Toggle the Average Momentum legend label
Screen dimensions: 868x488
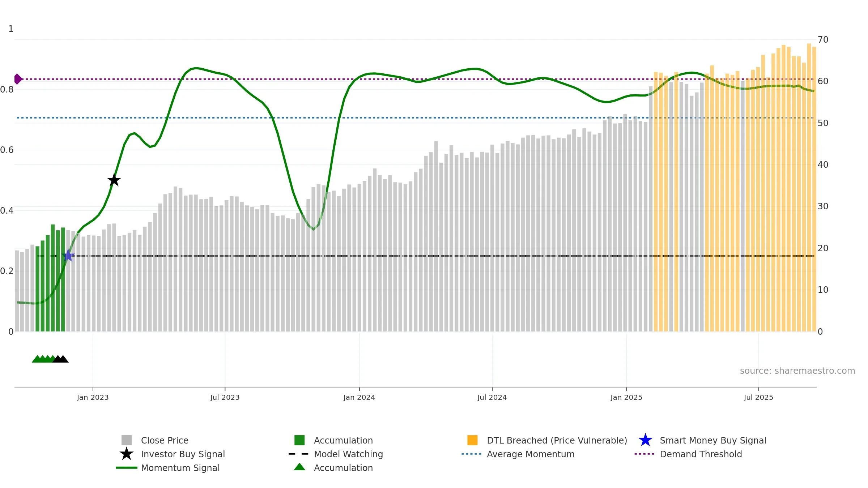(531, 454)
